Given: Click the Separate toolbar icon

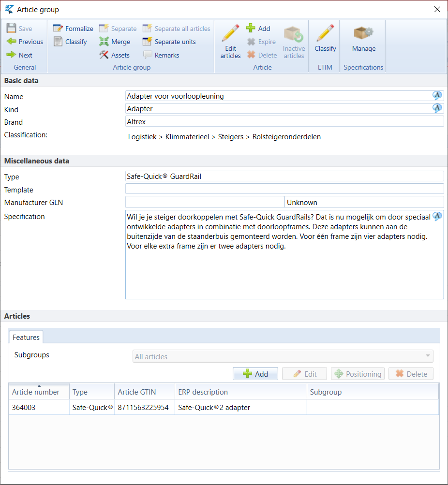Looking at the screenshot, I should pos(104,28).
